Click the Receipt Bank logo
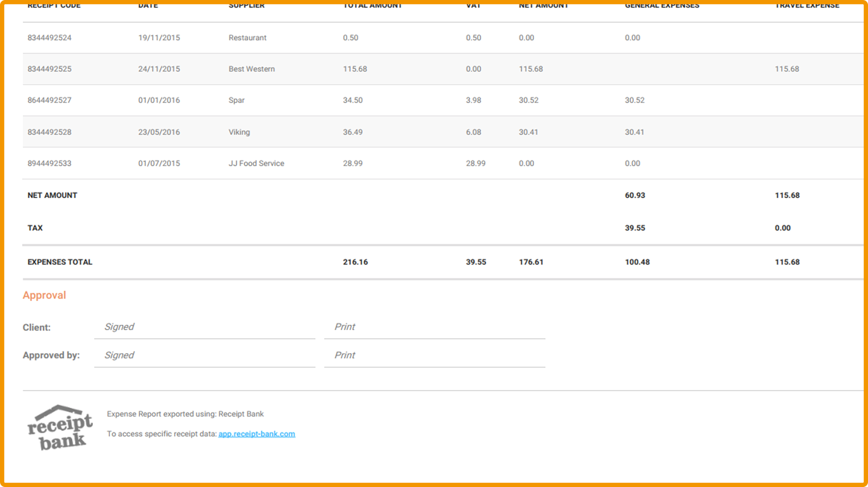Viewport: 868px width, 487px height. (60, 427)
